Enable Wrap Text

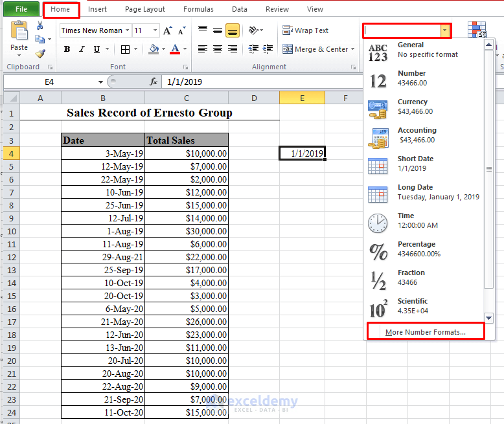pos(305,30)
